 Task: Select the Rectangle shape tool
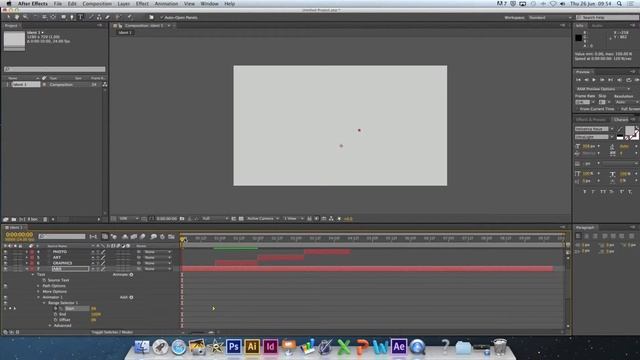[x=64, y=17]
